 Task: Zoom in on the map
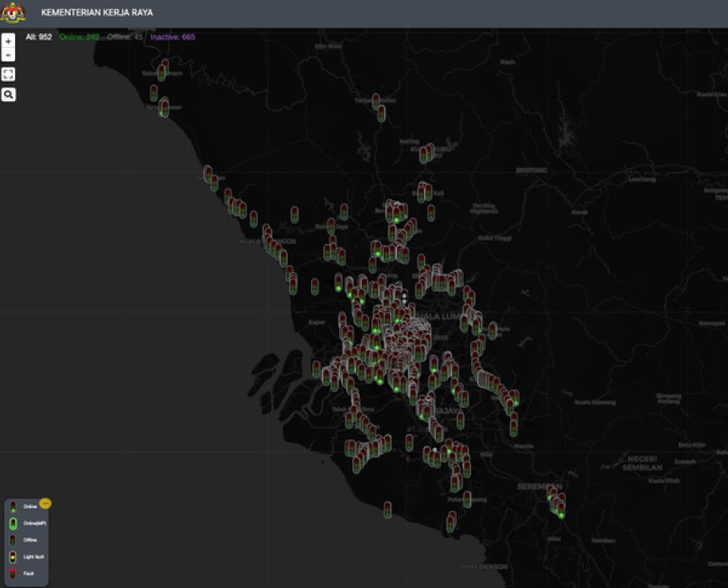click(8, 40)
